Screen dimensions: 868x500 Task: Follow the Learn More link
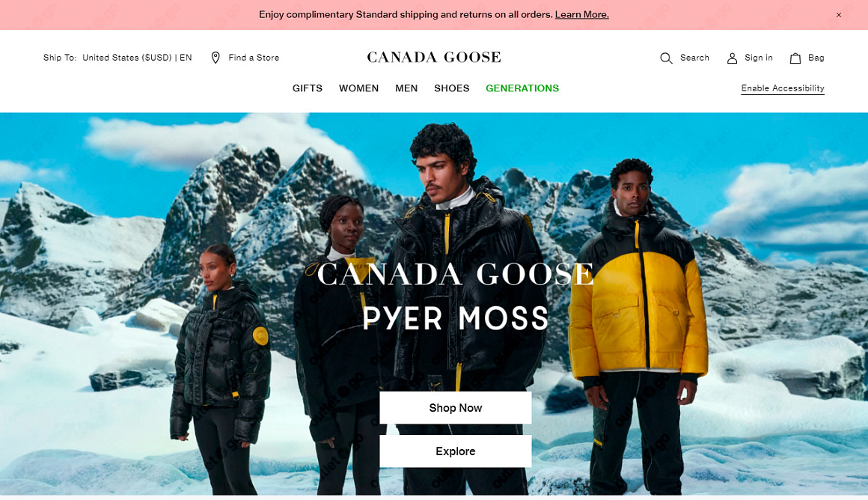tap(582, 15)
